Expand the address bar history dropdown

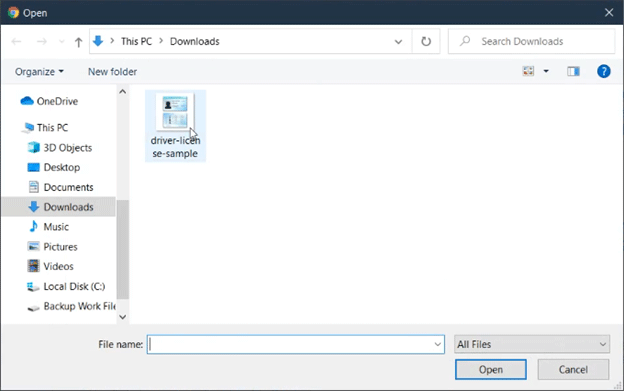(x=398, y=41)
